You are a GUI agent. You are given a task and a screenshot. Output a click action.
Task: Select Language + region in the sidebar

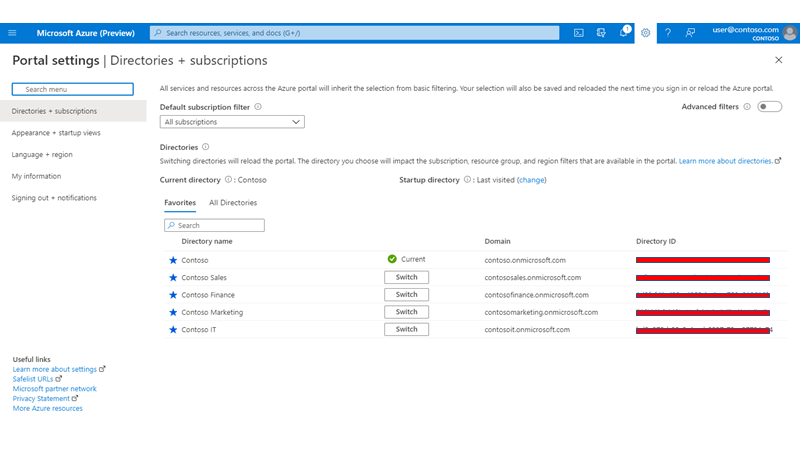tap(42, 155)
